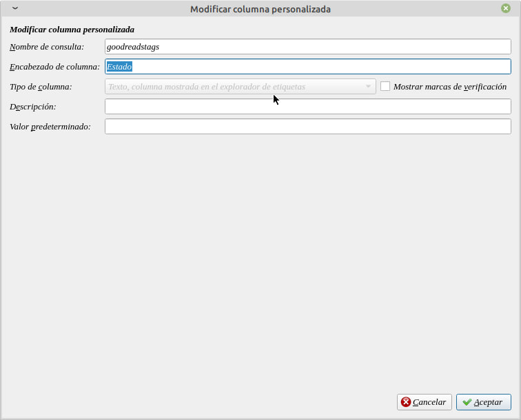
Task: Click the Nombre de consulta label
Action: (x=47, y=47)
